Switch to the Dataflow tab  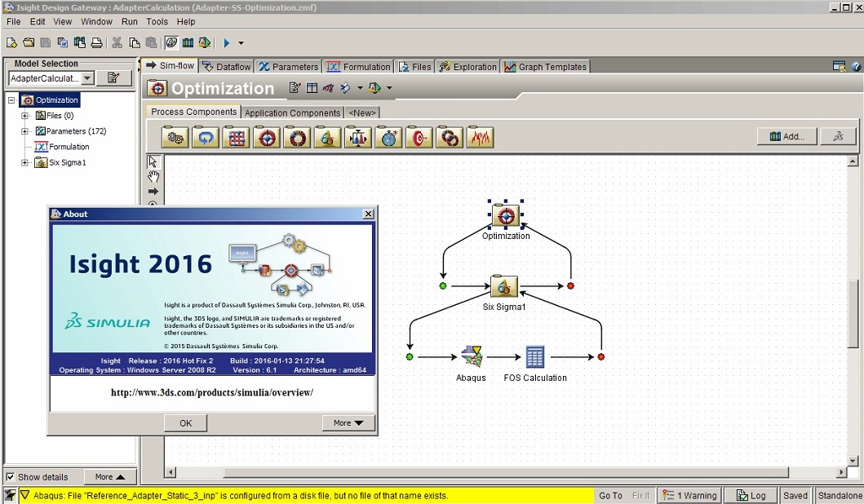click(227, 67)
